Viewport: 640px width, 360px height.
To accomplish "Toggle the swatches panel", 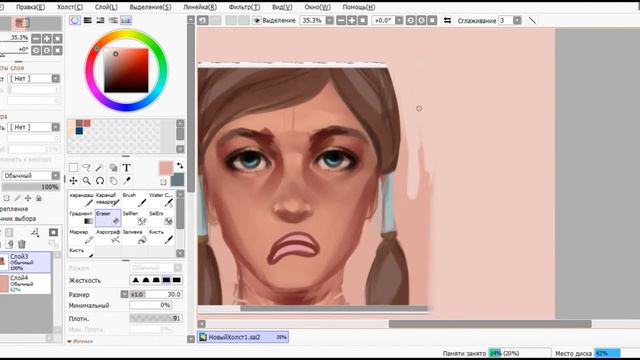I will click(x=126, y=20).
